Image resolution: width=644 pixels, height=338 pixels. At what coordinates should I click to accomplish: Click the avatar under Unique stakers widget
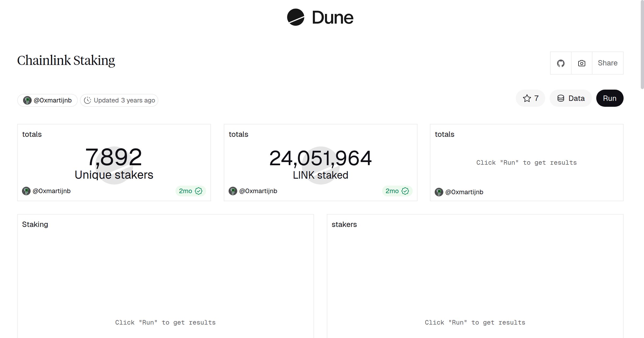[26, 191]
